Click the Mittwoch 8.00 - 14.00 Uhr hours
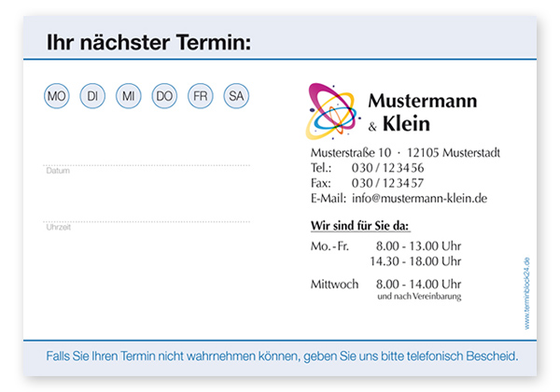 point(385,284)
